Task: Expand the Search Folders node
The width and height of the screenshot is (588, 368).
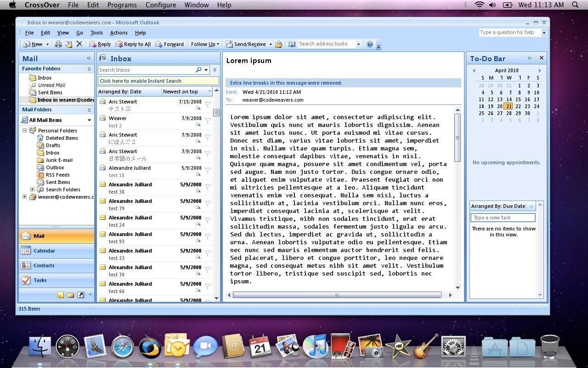Action: [x=32, y=190]
